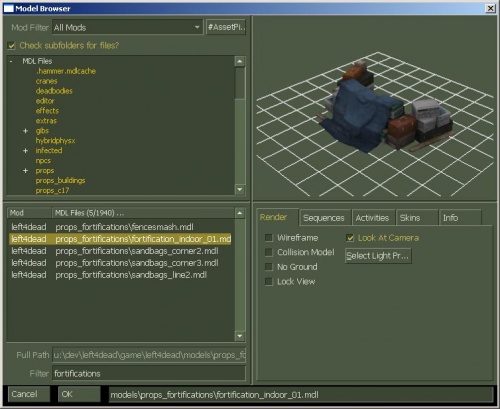Select the hybridphysx folder
This screenshot has height=409, width=500.
click(55, 141)
